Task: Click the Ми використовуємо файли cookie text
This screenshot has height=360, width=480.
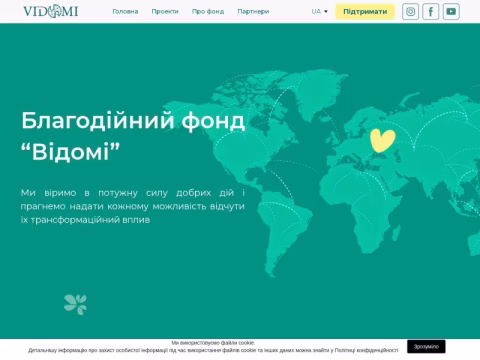Action: [213, 343]
